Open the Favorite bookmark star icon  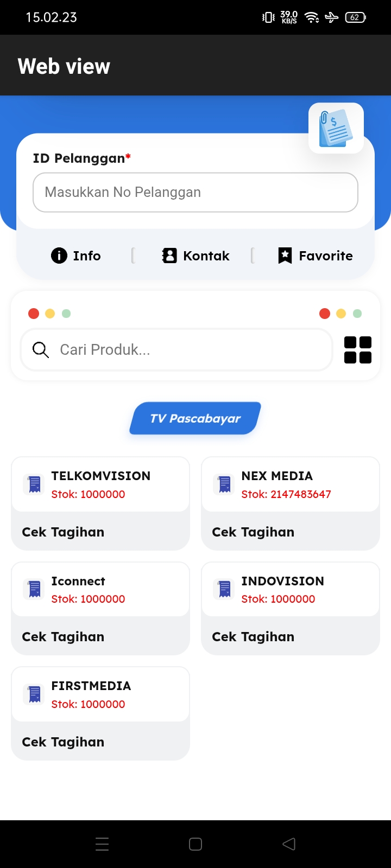coord(285,256)
